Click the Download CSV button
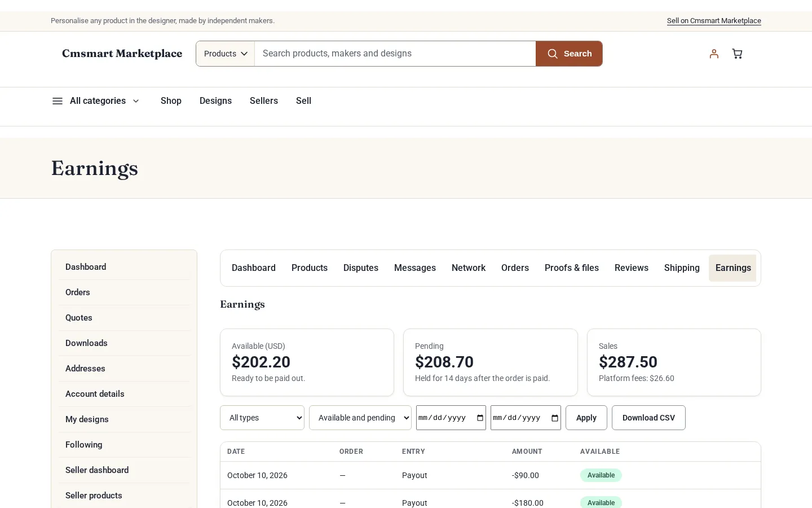This screenshot has width=812, height=508. [x=648, y=418]
